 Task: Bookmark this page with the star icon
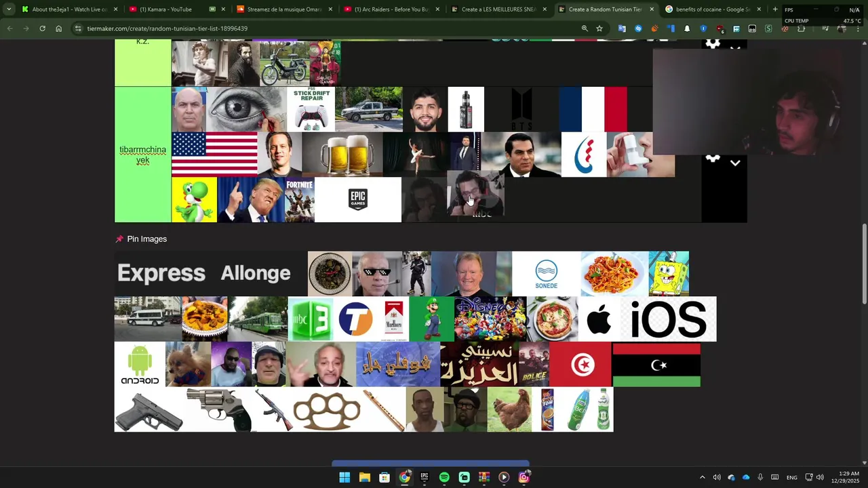click(x=599, y=28)
